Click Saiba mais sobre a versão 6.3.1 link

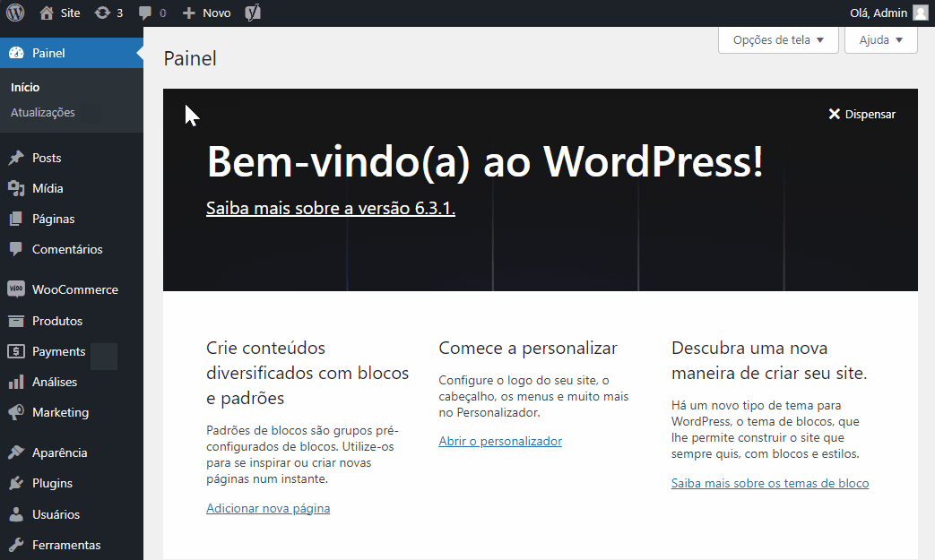[x=331, y=208]
